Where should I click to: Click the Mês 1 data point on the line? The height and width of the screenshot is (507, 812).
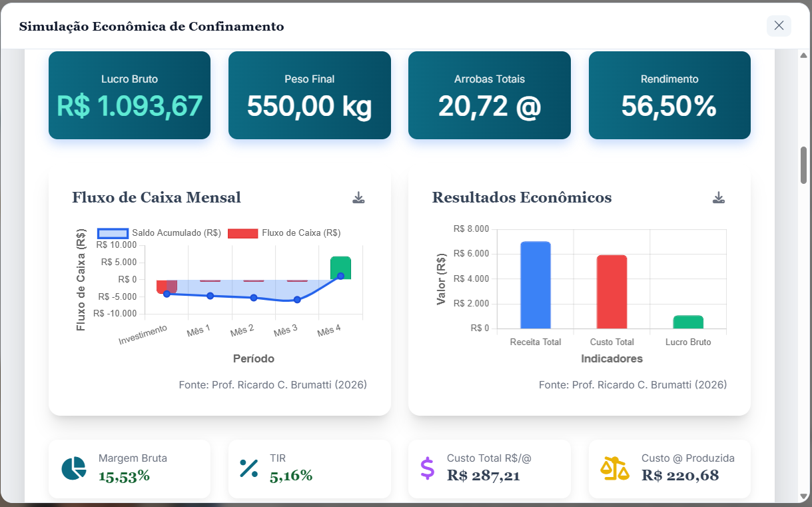[210, 296]
